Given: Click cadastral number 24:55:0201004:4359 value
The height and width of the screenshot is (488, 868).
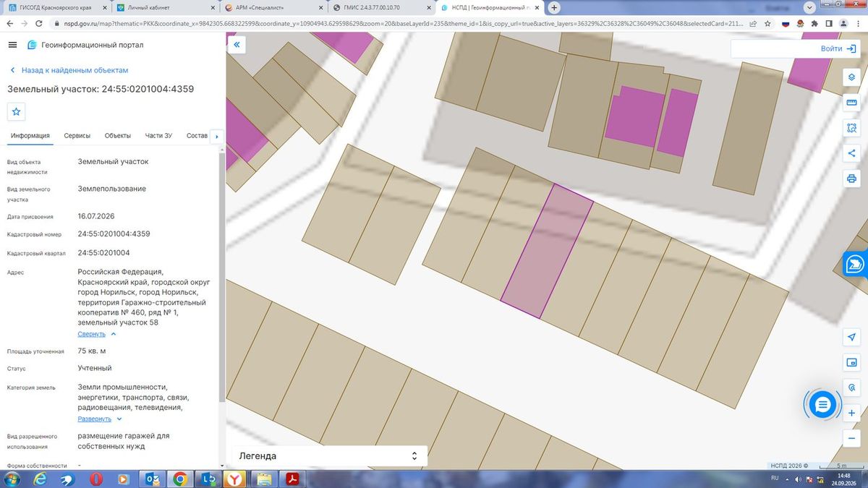Looking at the screenshot, I should (x=114, y=234).
